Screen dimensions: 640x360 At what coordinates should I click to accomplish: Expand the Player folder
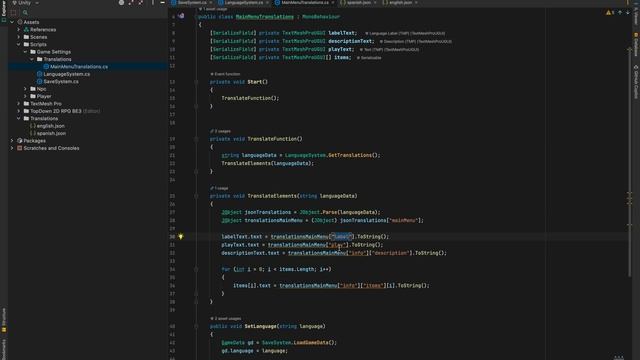pyautogui.click(x=25, y=96)
